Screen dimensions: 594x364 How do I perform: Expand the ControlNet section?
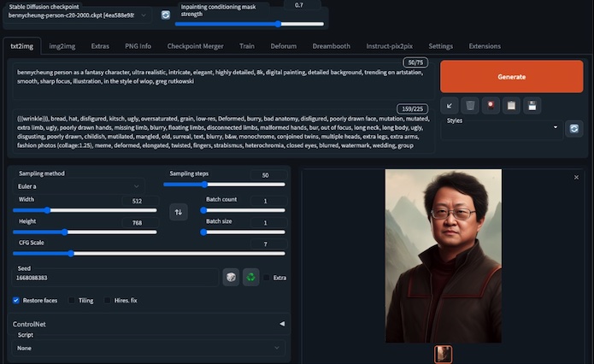pyautogui.click(x=282, y=324)
